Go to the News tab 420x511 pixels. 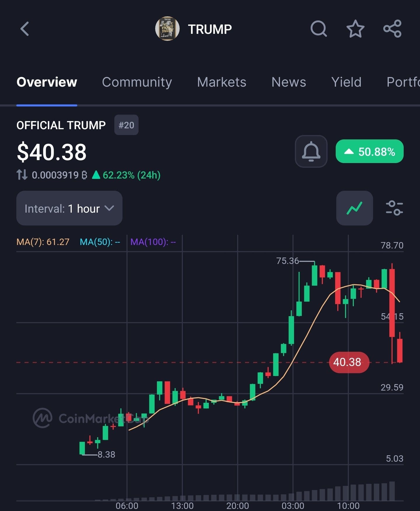(289, 82)
